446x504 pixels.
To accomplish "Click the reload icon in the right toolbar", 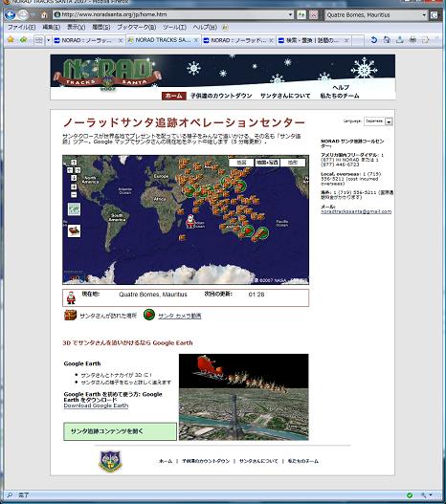I will [373, 40].
